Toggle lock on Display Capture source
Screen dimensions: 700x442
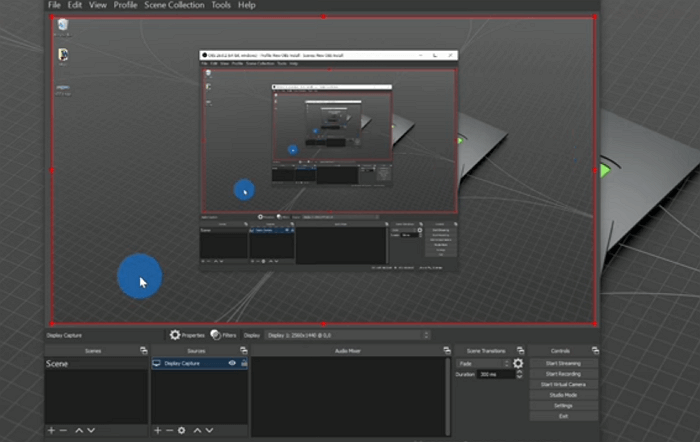pos(243,364)
